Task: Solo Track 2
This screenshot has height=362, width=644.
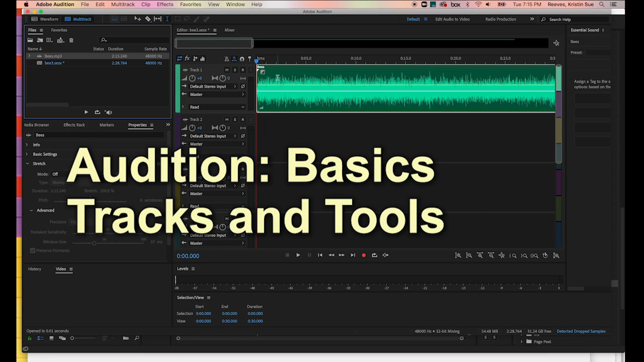Action: [235, 120]
